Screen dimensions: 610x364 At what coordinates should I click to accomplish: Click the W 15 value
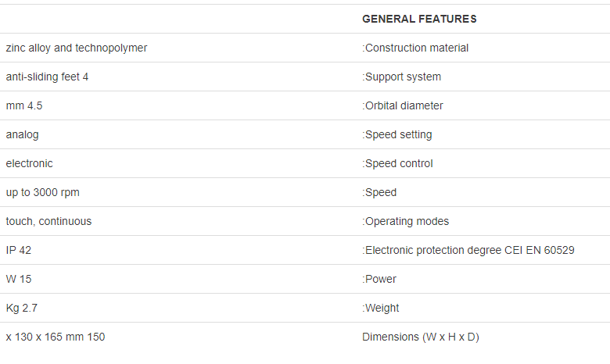[19, 279]
